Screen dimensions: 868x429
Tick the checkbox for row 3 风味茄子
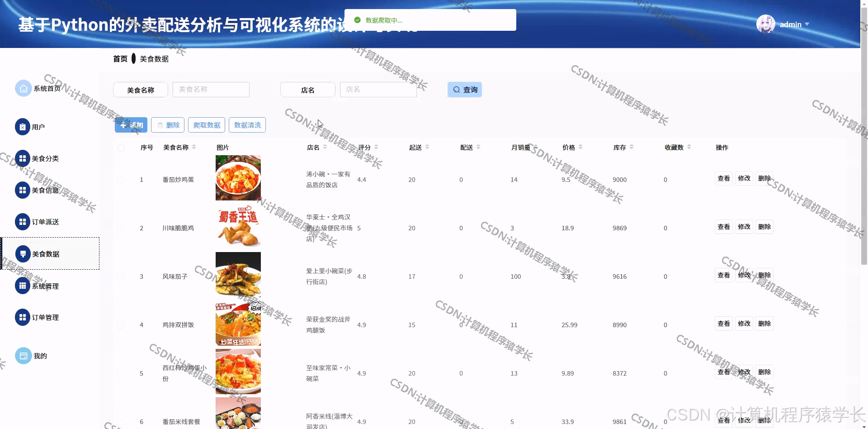click(x=120, y=276)
